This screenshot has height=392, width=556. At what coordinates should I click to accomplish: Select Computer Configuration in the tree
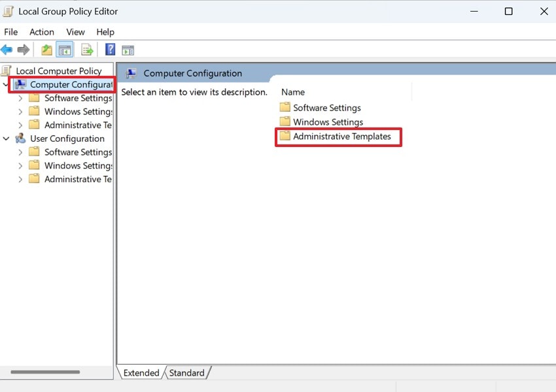(71, 84)
